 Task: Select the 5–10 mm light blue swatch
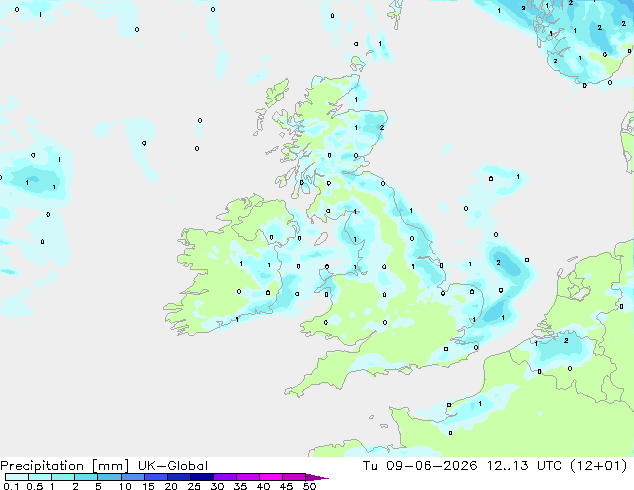pyautogui.click(x=110, y=477)
